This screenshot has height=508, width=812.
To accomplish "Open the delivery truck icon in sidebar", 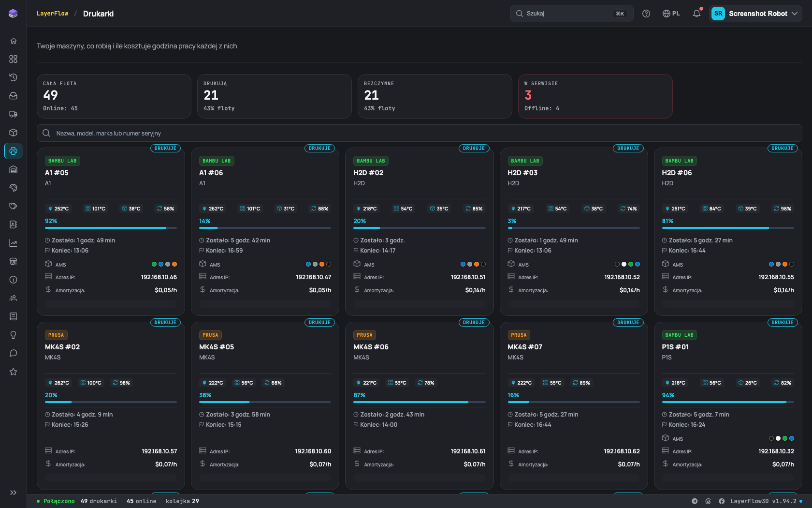I will tap(13, 114).
